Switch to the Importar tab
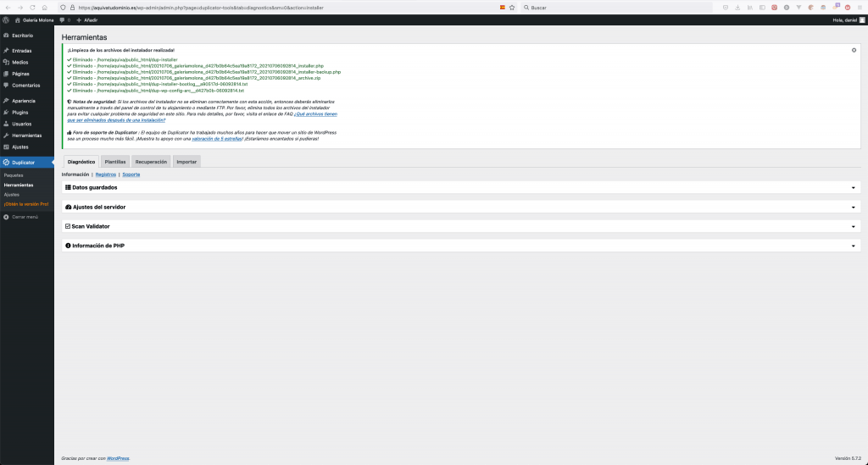868x465 pixels. [x=186, y=162]
